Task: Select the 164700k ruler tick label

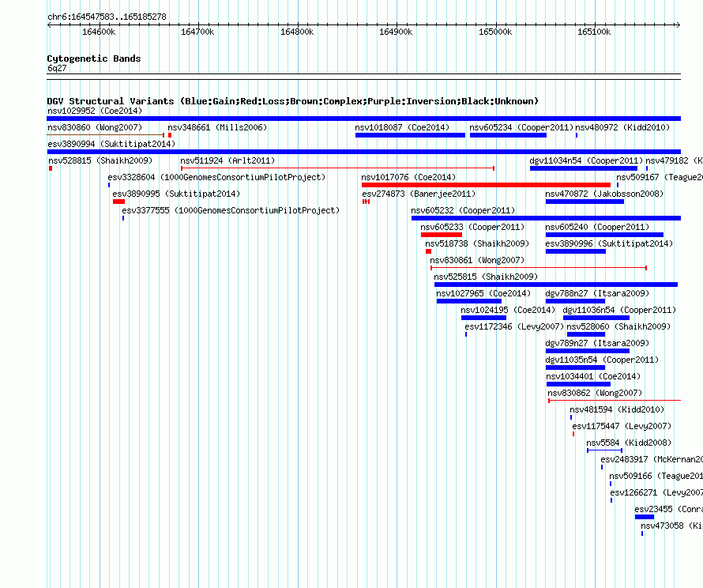Action: pyautogui.click(x=197, y=32)
